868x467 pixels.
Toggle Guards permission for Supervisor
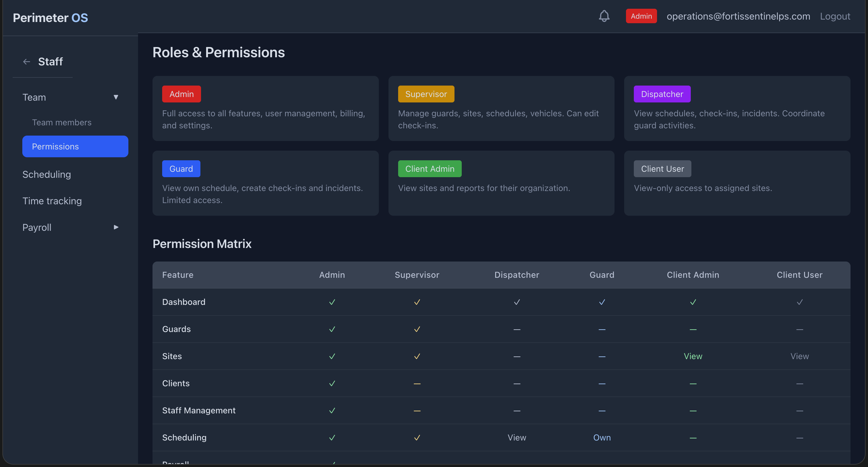click(x=417, y=329)
